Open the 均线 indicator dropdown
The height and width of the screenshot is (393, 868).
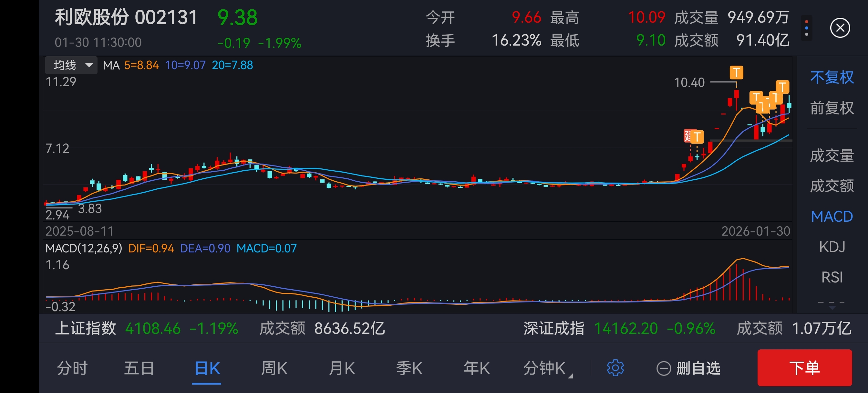point(71,65)
